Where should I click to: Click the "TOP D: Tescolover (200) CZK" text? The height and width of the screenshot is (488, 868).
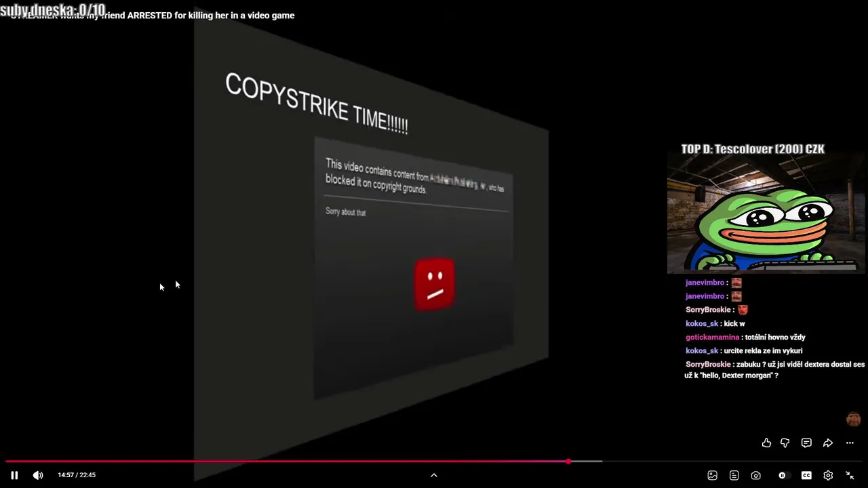tap(753, 149)
